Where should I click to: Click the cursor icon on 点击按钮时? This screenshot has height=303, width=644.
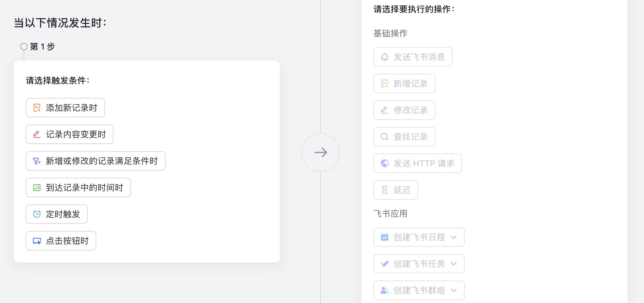tap(37, 241)
